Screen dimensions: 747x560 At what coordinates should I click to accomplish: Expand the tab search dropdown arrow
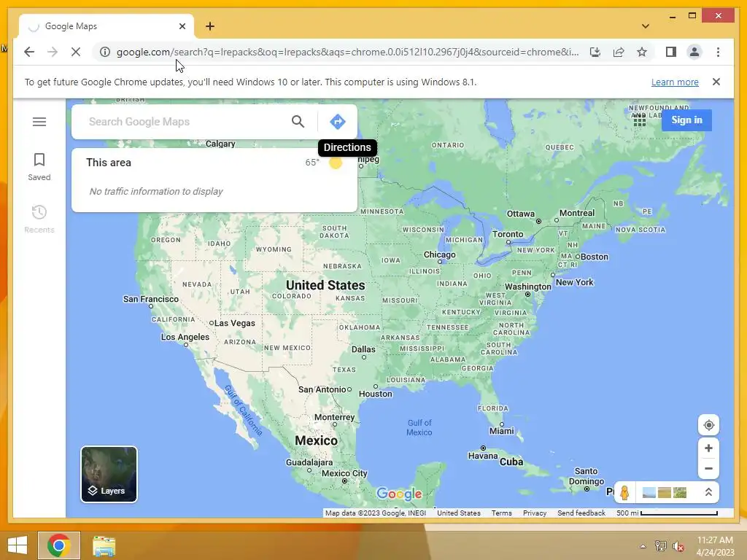(x=646, y=26)
